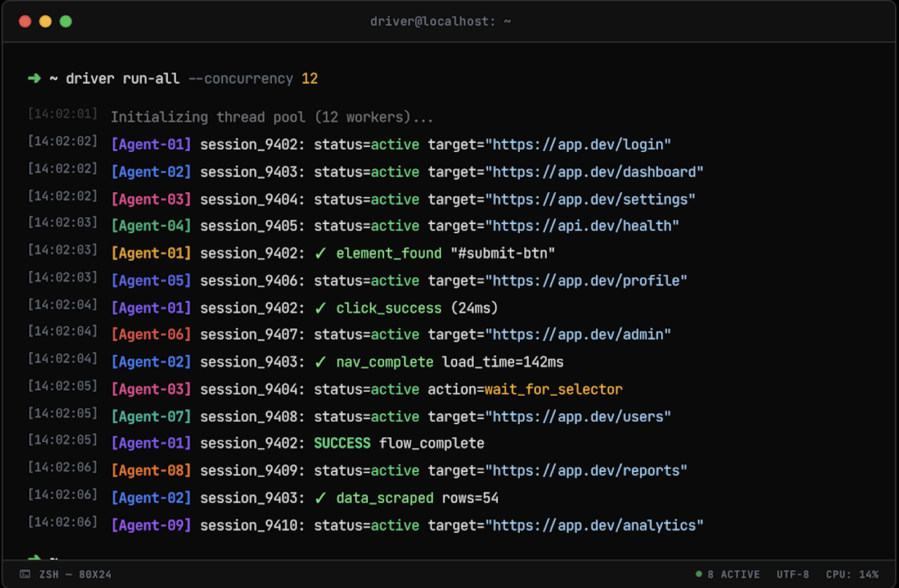This screenshot has width=899, height=588.
Task: Click the --concurrency flag in the command
Action: pos(241,79)
